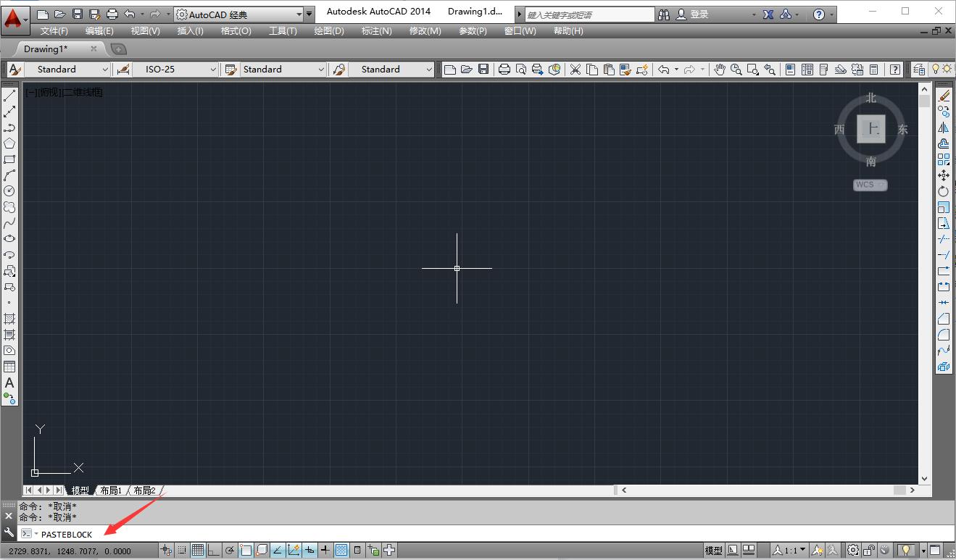Click the Plot printer icon
Image resolution: width=956 pixels, height=560 pixels.
(504, 70)
